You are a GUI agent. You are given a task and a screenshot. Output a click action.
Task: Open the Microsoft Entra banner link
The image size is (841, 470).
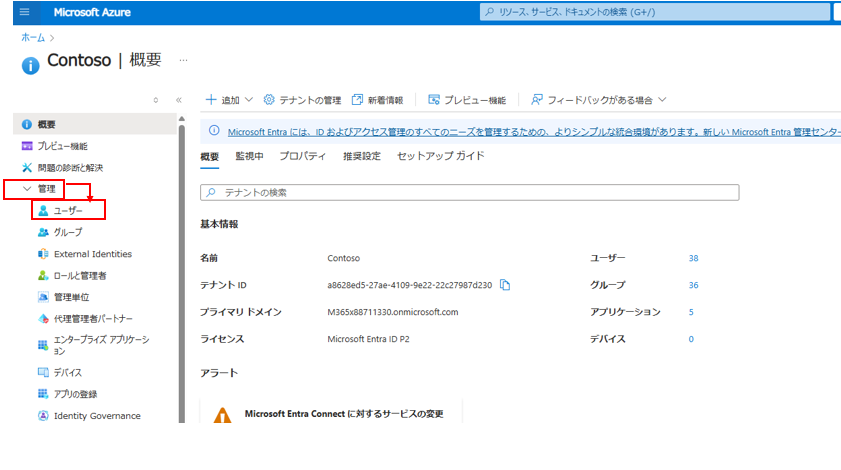[x=534, y=132]
